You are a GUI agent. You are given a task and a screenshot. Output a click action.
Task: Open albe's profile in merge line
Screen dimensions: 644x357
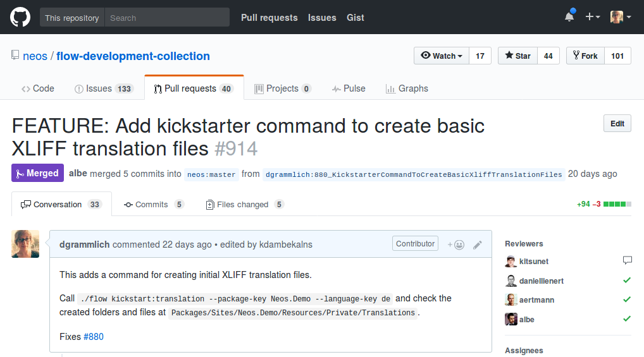[78, 174]
